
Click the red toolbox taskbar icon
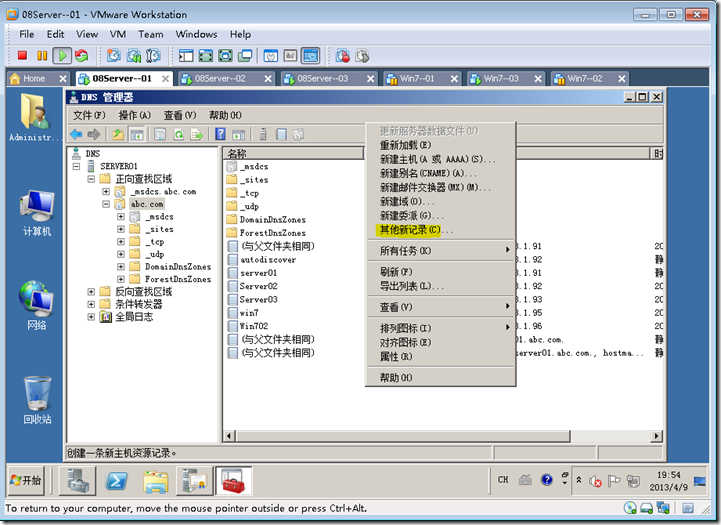(x=234, y=480)
